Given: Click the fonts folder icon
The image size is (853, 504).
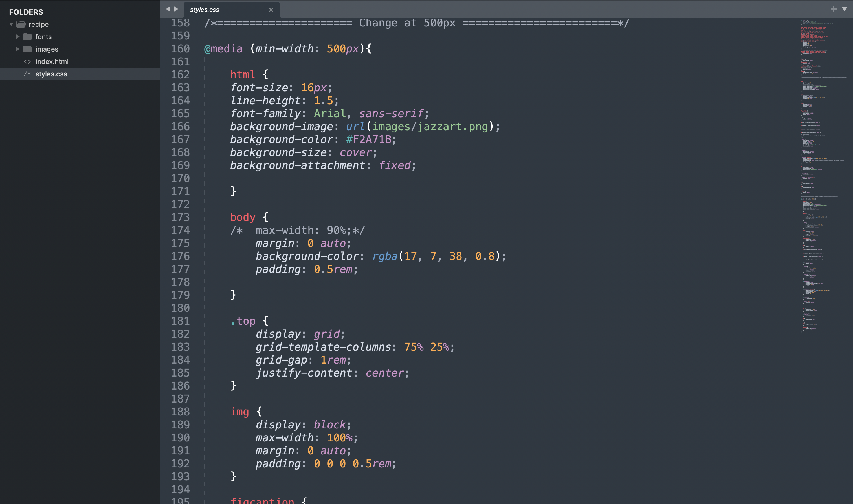Looking at the screenshot, I should pyautogui.click(x=28, y=37).
